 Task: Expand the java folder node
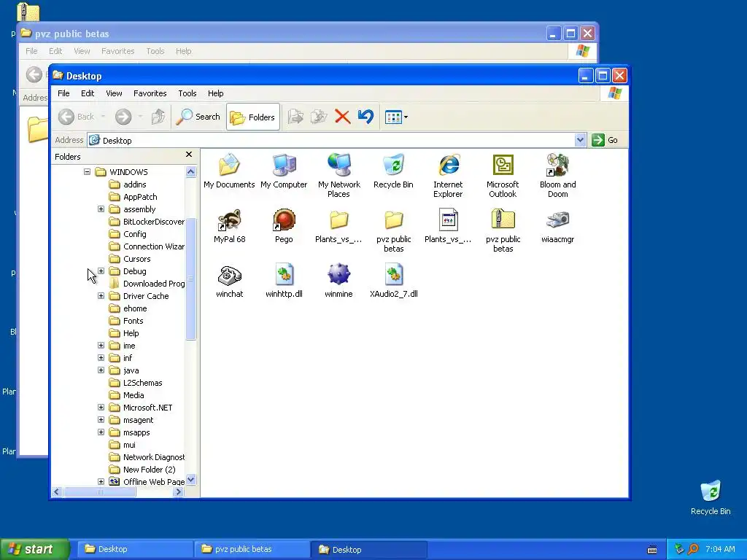101,370
